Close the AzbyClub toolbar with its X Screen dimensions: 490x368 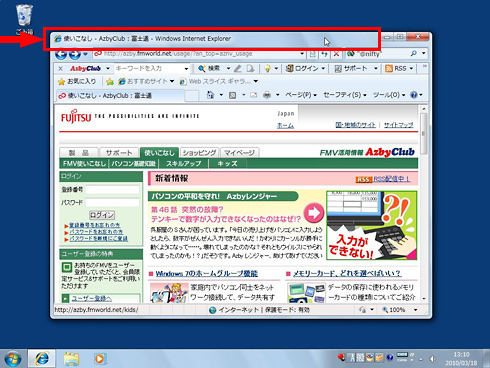[x=60, y=69]
